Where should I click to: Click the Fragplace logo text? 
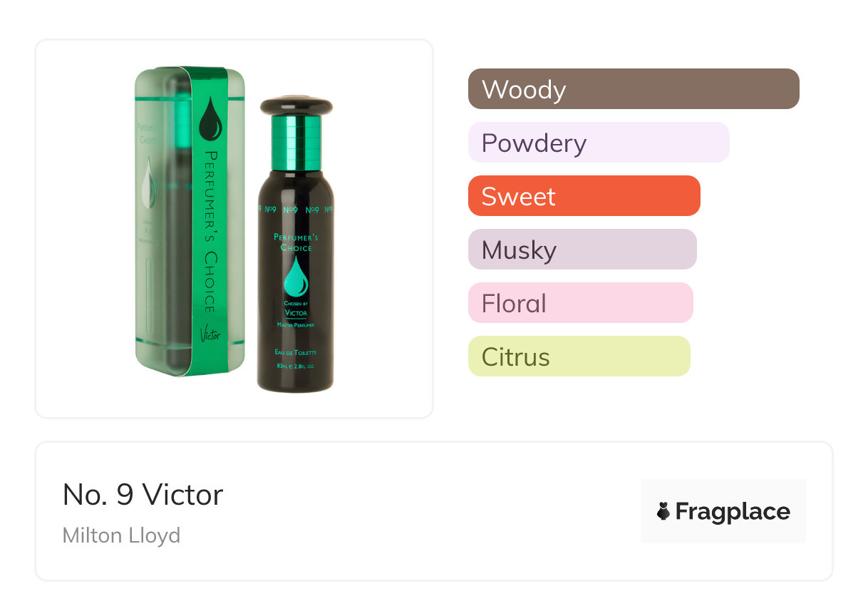point(732,511)
